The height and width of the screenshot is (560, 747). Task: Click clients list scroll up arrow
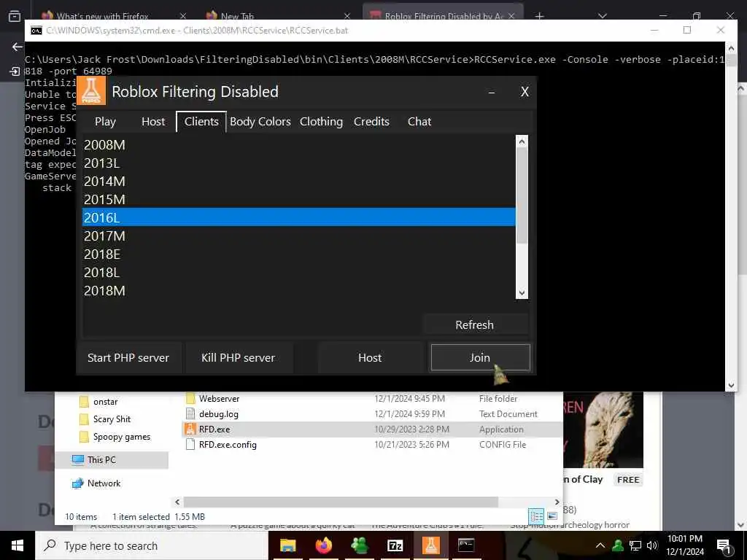point(522,141)
